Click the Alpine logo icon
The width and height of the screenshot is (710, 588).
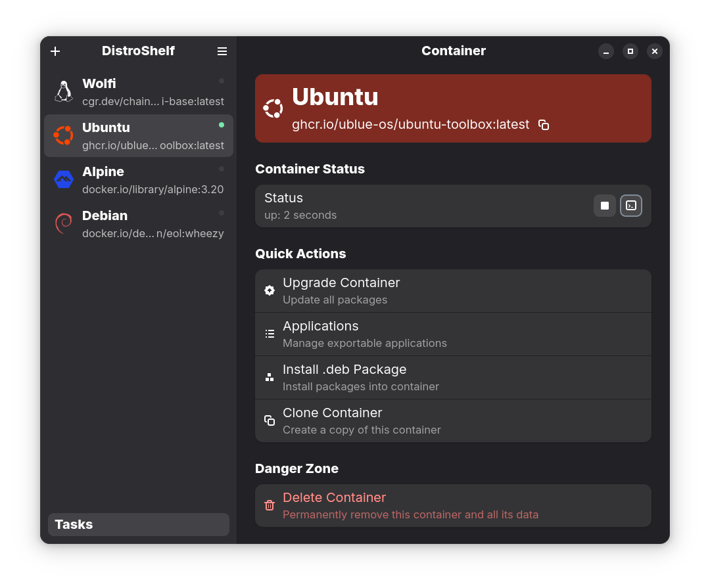64,179
